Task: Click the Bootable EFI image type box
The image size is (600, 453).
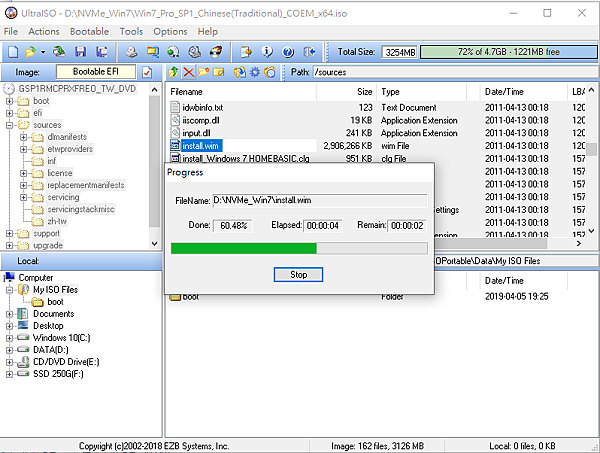Action: click(x=96, y=72)
